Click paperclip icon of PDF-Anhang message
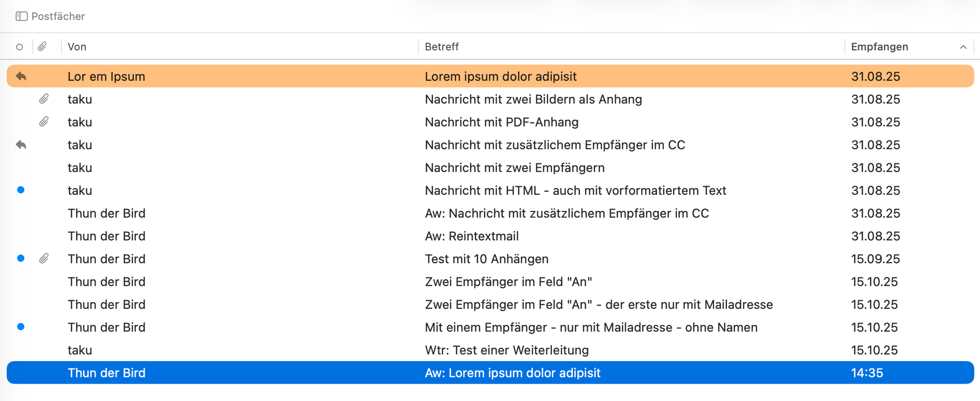The width and height of the screenshot is (980, 401). (x=44, y=122)
